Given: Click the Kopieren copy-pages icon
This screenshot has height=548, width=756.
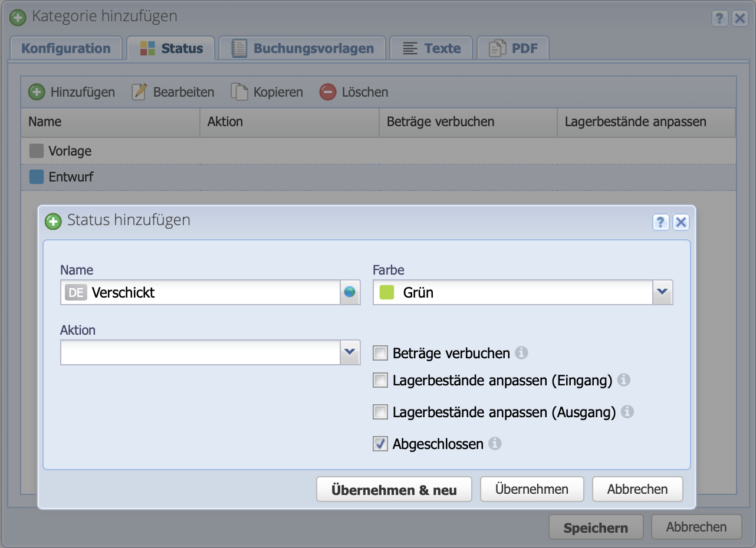Looking at the screenshot, I should (x=240, y=92).
